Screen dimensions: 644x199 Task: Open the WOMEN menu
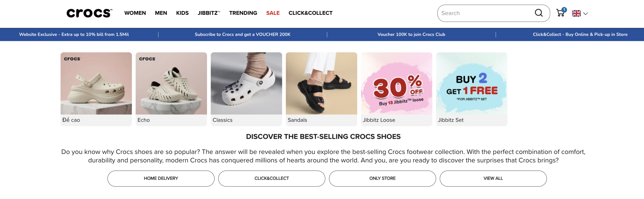(135, 13)
